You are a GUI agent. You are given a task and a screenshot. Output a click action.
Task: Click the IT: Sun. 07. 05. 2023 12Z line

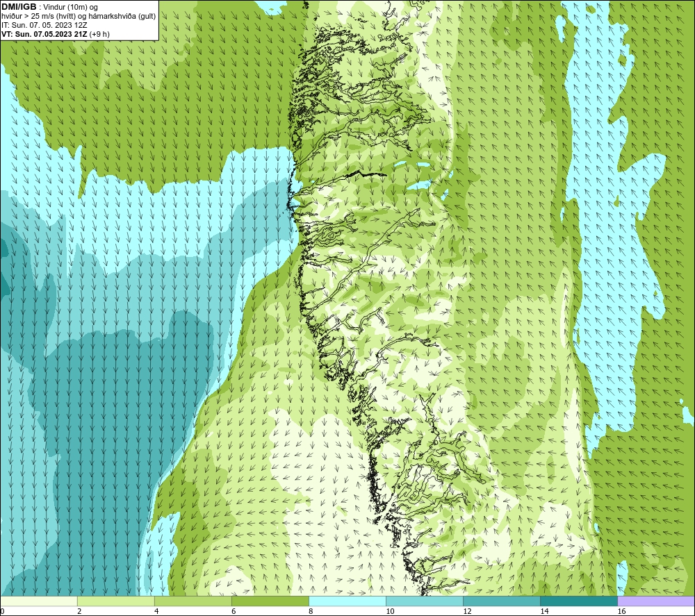tap(44, 25)
